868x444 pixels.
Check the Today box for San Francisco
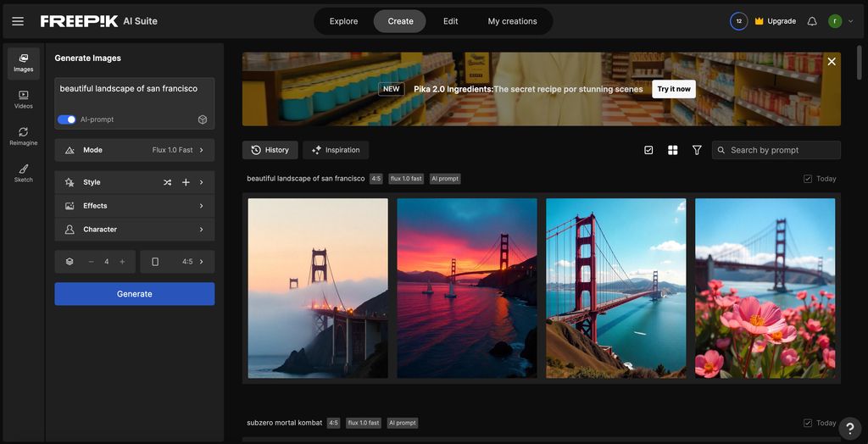click(808, 179)
